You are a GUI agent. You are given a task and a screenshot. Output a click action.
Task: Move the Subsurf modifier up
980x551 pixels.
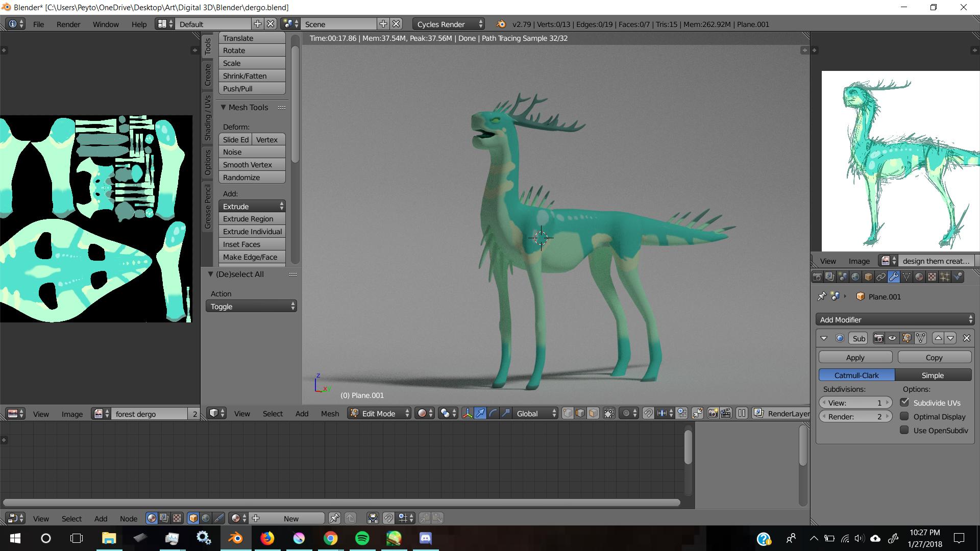pyautogui.click(x=938, y=338)
